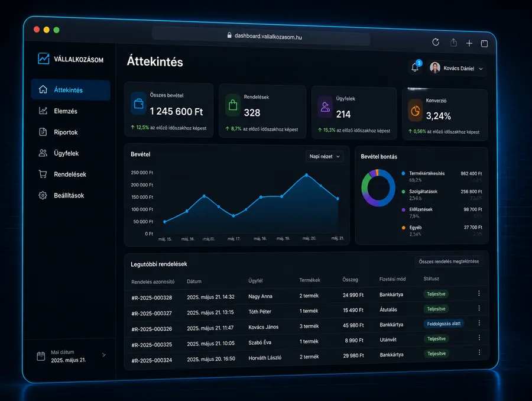Click the Bevétel bontás donut chart
Viewport: 532px width, 401px height.
(x=378, y=187)
